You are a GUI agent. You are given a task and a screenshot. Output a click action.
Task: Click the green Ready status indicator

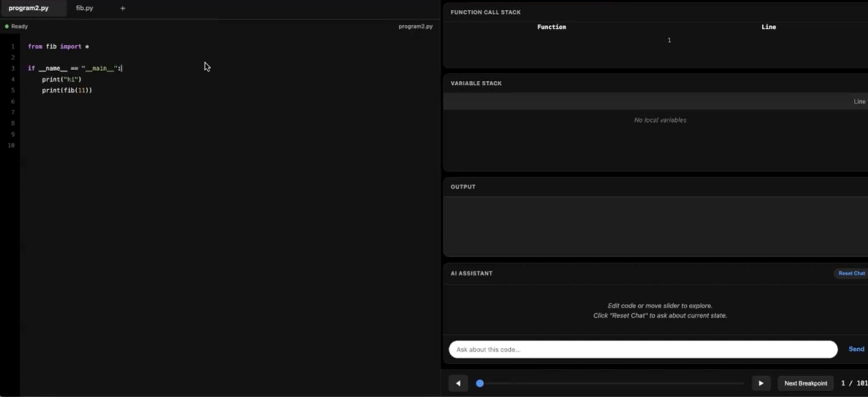[7, 26]
